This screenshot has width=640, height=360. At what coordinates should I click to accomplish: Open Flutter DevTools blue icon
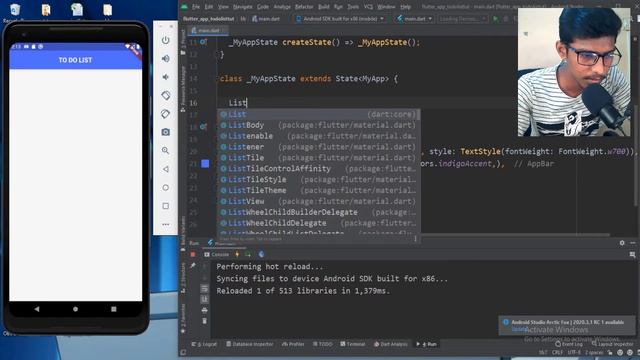point(261,254)
